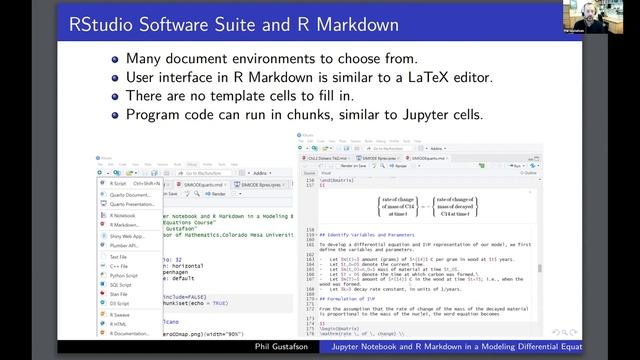Click Open File folder icon in left RStudio toolbar
Screen dimensions: 640x360
tap(130, 173)
